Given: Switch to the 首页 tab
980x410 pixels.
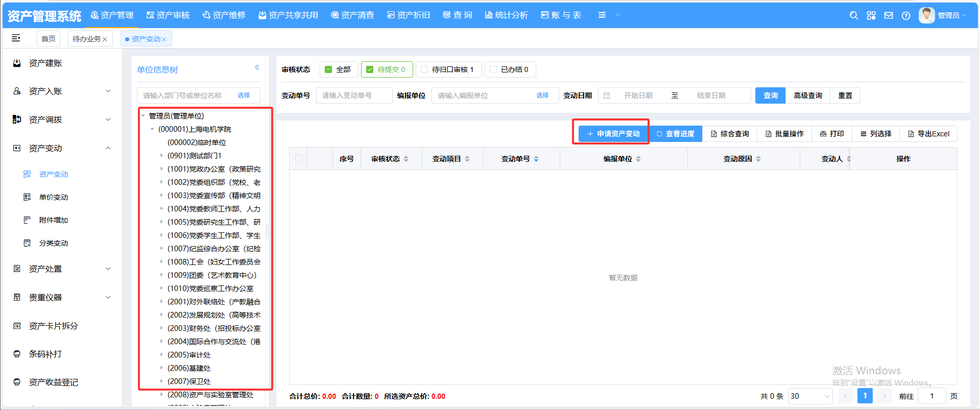Looking at the screenshot, I should (x=49, y=39).
